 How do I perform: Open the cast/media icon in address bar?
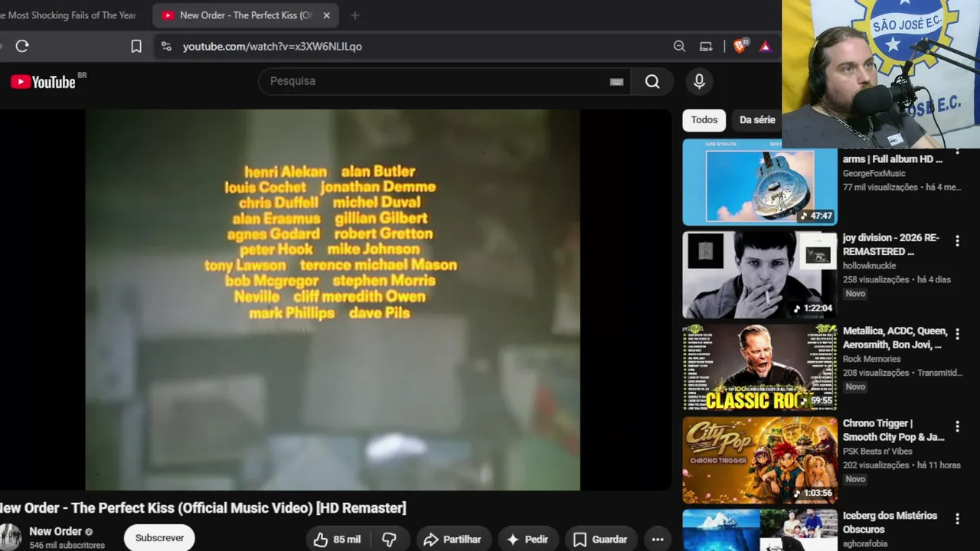click(x=706, y=46)
